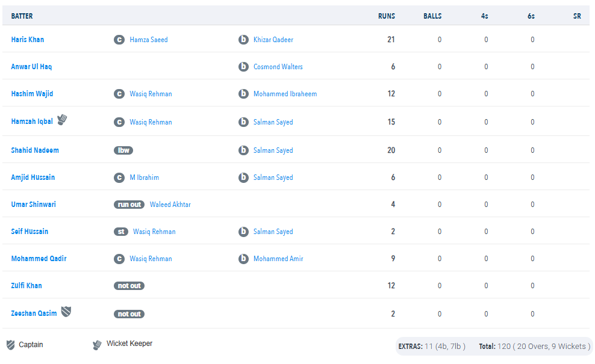Open Wasiq Rehman link in Hamzah Iqbal's row
This screenshot has width=595, height=364.
tap(151, 122)
